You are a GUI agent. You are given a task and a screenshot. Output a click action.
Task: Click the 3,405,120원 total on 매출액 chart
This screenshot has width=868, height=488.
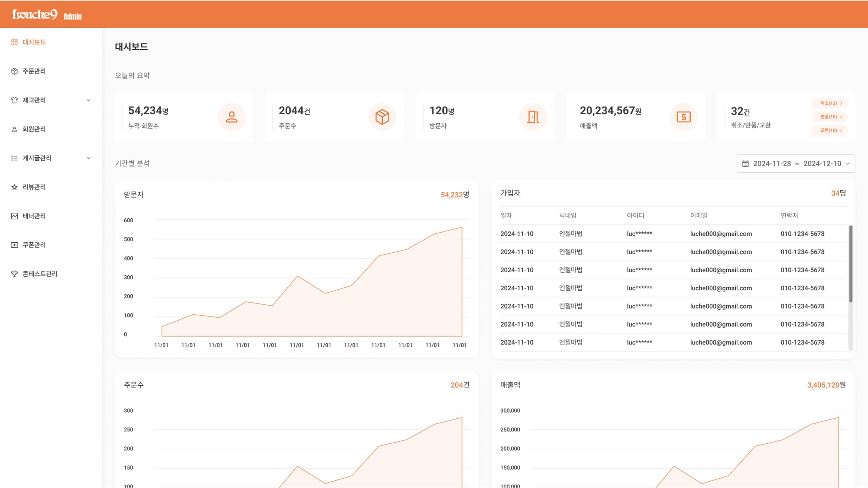pos(826,385)
